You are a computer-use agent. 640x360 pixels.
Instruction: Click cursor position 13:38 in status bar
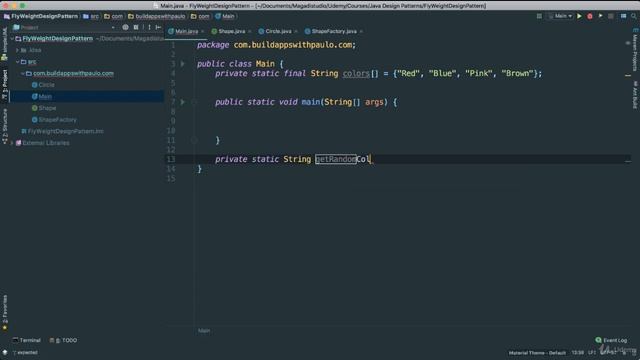pyautogui.click(x=578, y=353)
